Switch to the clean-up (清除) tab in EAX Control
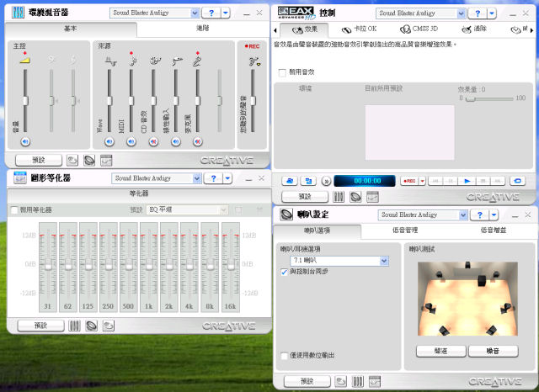The image size is (539, 392). (x=474, y=29)
